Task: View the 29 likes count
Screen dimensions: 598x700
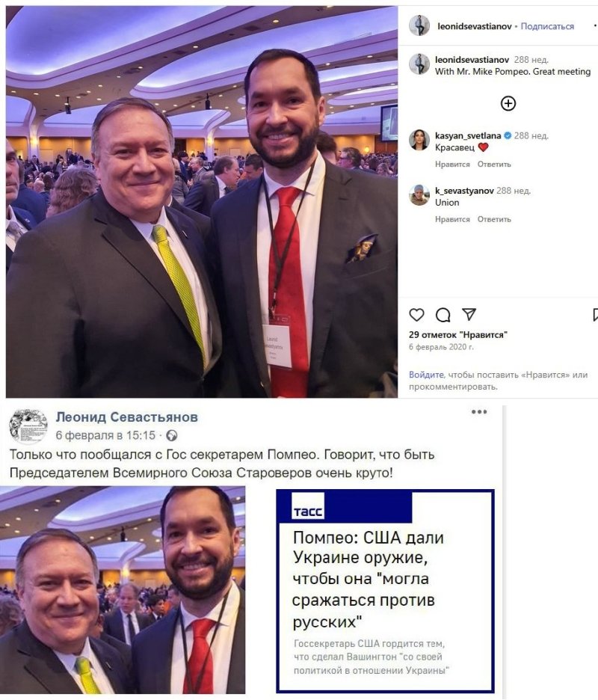Action: click(458, 335)
